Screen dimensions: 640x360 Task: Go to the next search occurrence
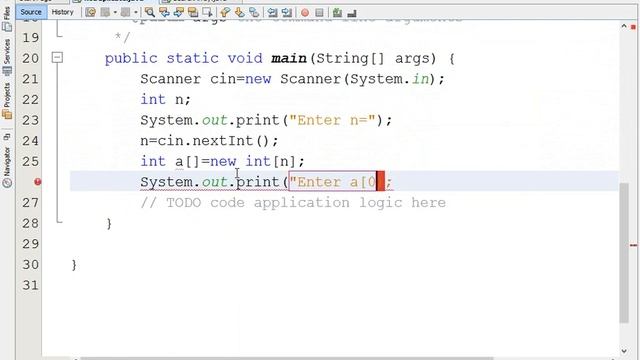click(x=179, y=13)
